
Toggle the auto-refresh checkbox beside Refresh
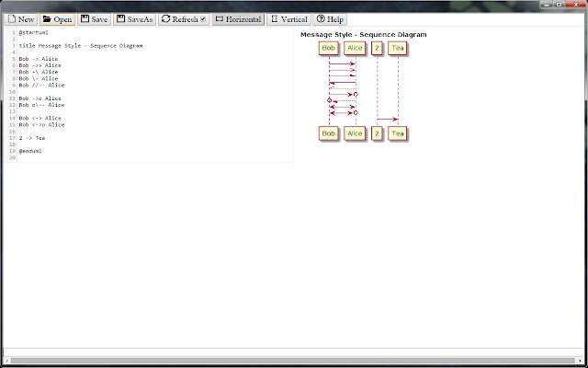(203, 19)
